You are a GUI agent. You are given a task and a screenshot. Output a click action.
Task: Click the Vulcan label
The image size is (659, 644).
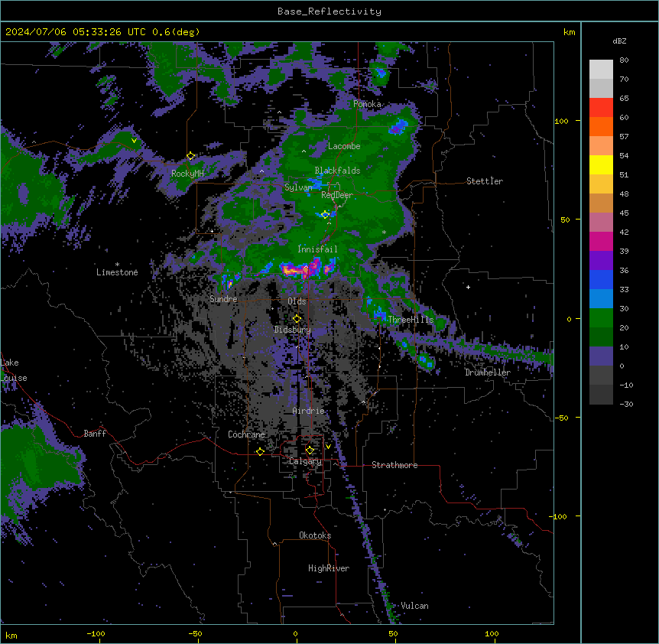414,606
